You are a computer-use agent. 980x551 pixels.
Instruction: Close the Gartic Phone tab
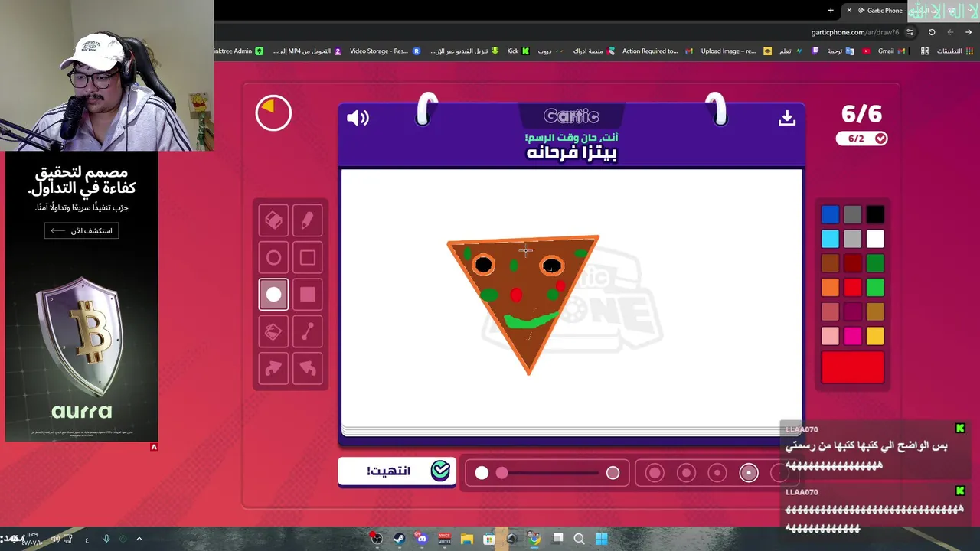[848, 10]
